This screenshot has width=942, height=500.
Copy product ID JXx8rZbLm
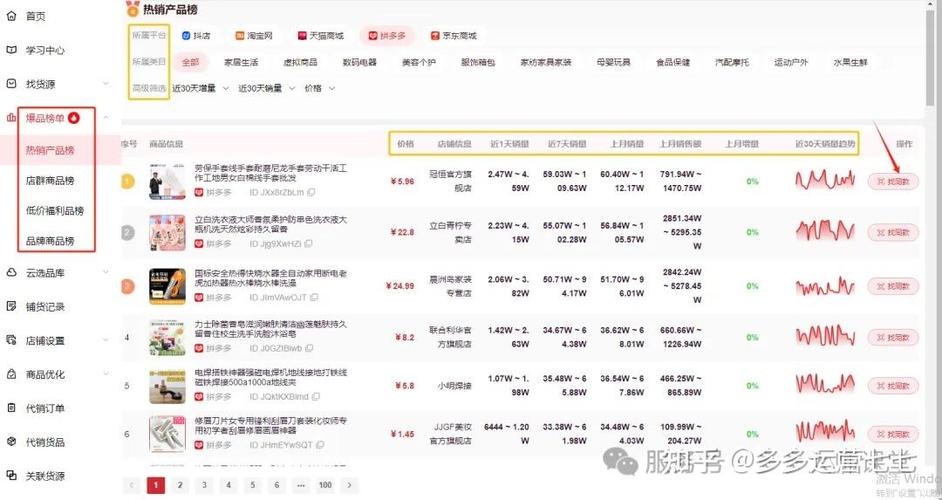311,192
